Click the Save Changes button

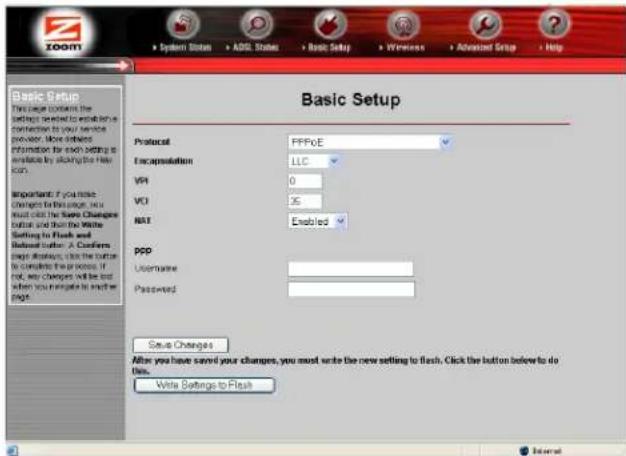coord(181,345)
